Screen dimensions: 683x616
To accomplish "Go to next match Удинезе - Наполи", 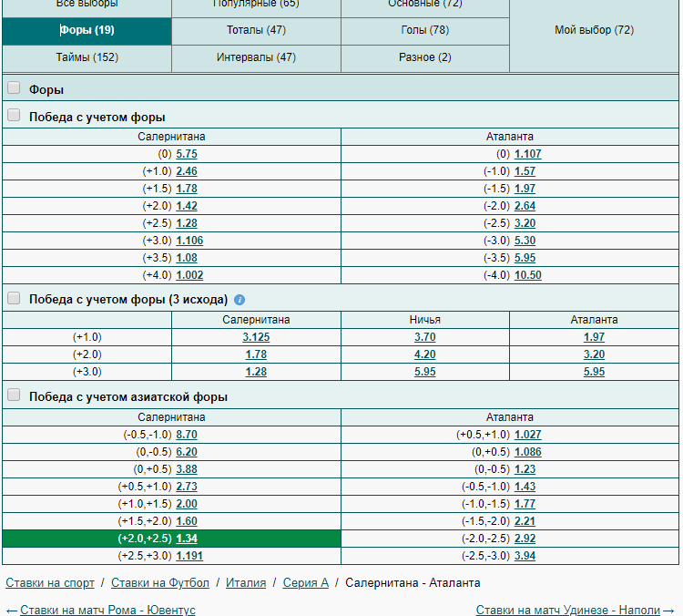I will click(x=567, y=610).
